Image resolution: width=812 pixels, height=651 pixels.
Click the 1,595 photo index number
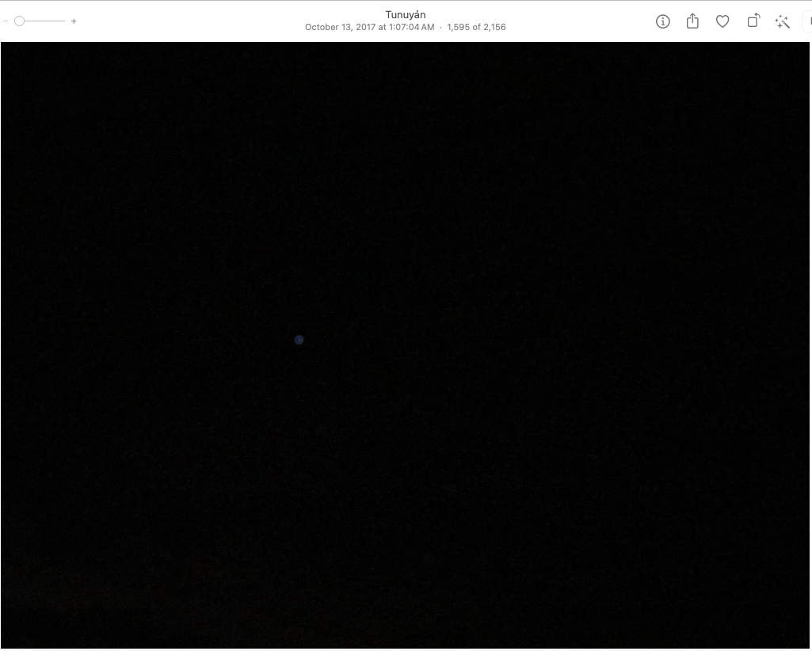click(x=459, y=28)
